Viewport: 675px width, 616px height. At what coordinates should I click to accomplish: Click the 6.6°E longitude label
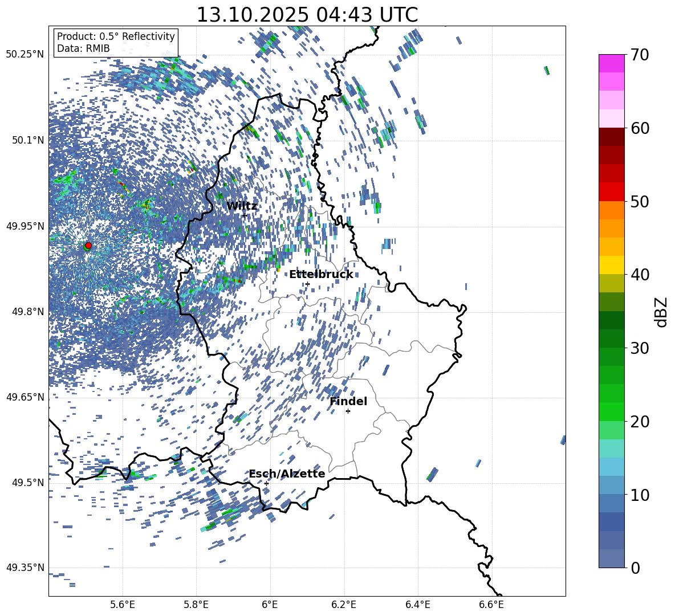coord(491,605)
